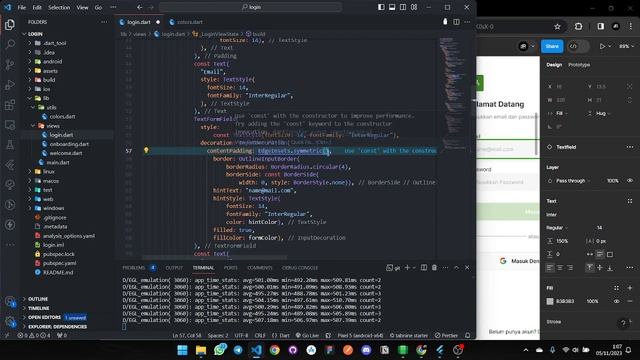The width and height of the screenshot is (640, 360).
Task: Open Regular font weight dropdown in Figma
Action: (x=557, y=228)
